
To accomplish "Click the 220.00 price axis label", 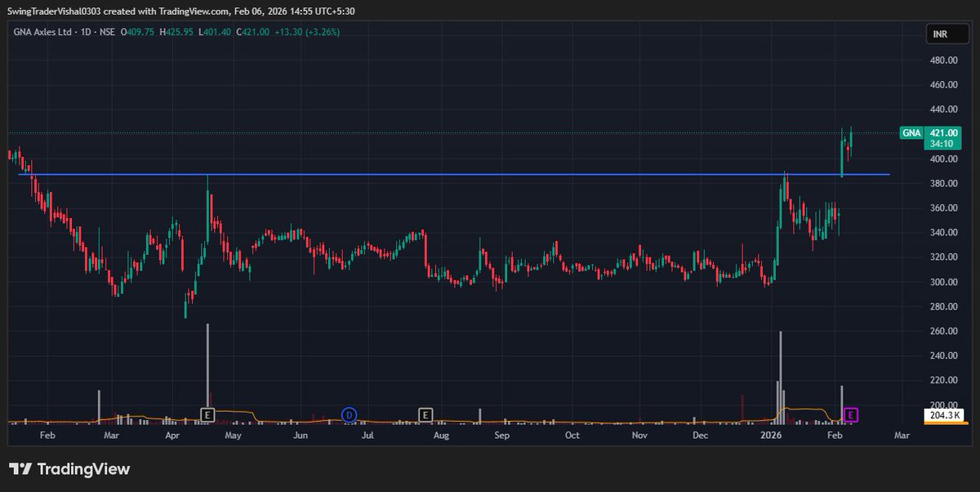I will [944, 380].
